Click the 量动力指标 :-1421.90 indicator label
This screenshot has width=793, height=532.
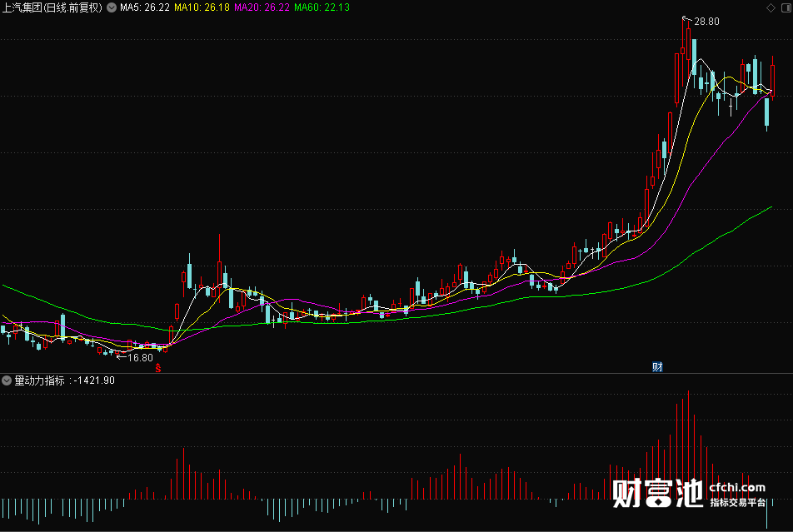tap(64, 380)
